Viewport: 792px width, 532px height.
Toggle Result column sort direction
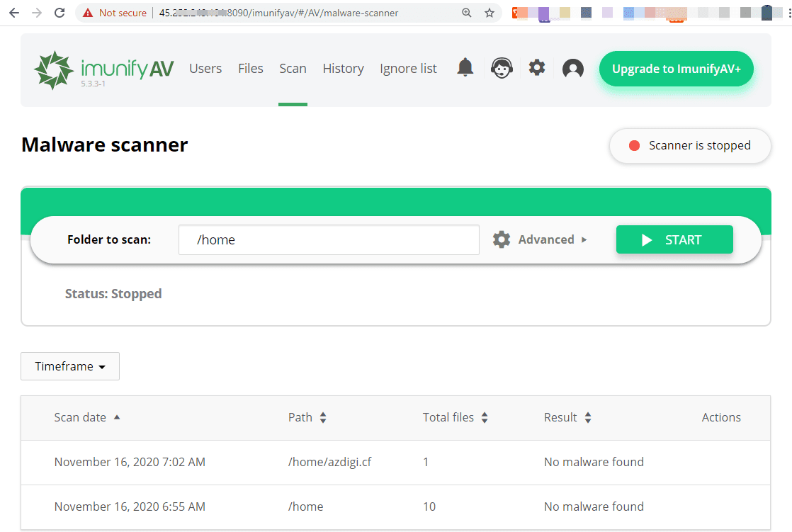(x=587, y=417)
